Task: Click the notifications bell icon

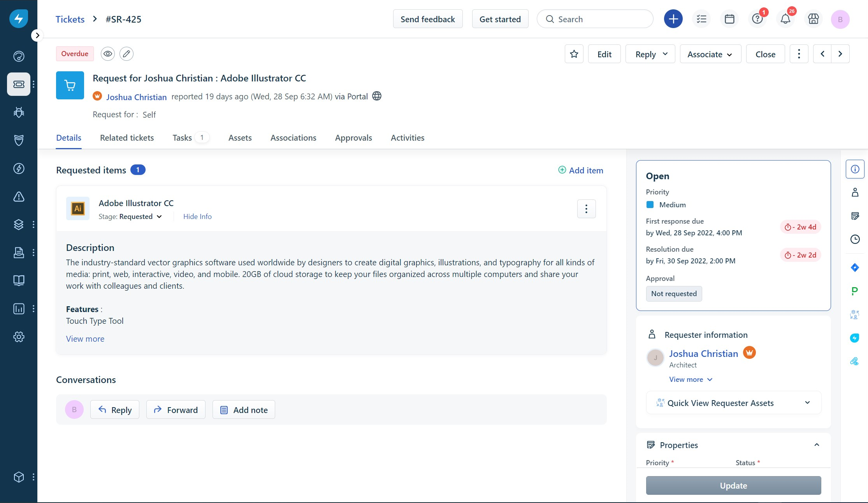Action: pyautogui.click(x=785, y=19)
